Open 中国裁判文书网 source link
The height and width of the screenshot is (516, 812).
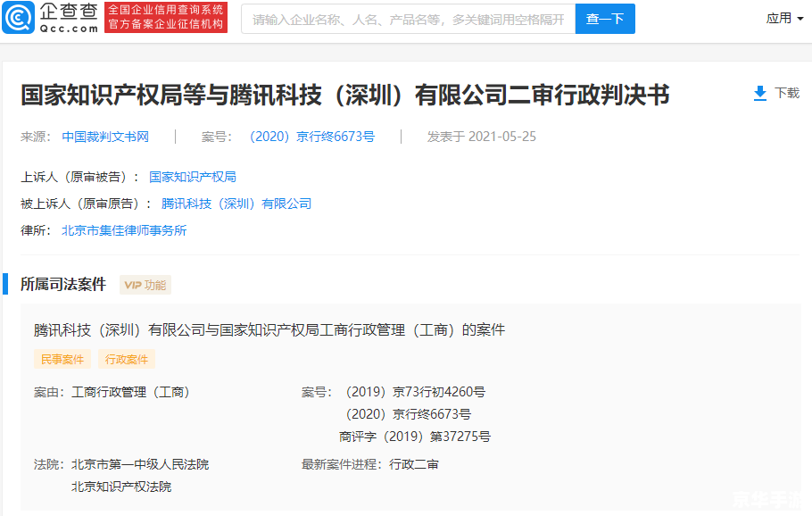(x=105, y=137)
